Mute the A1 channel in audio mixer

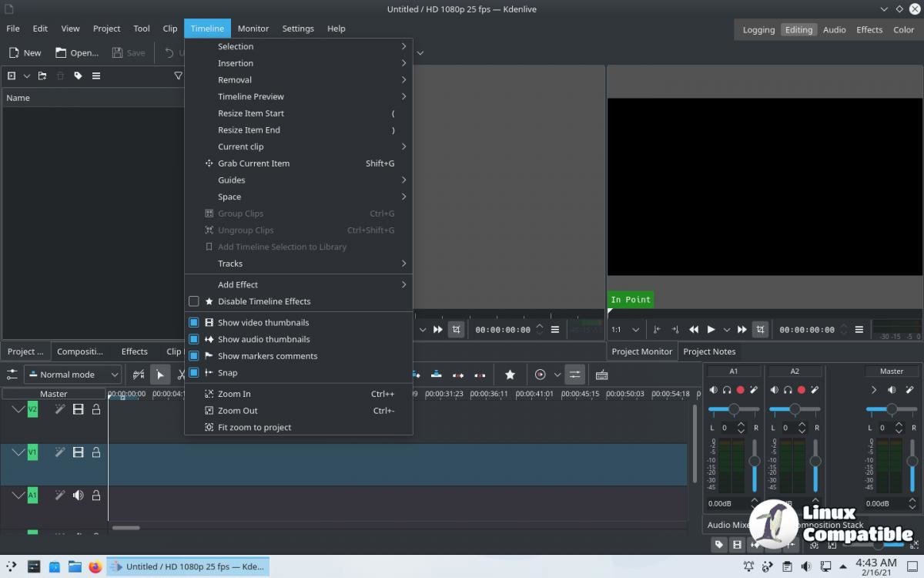(713, 391)
